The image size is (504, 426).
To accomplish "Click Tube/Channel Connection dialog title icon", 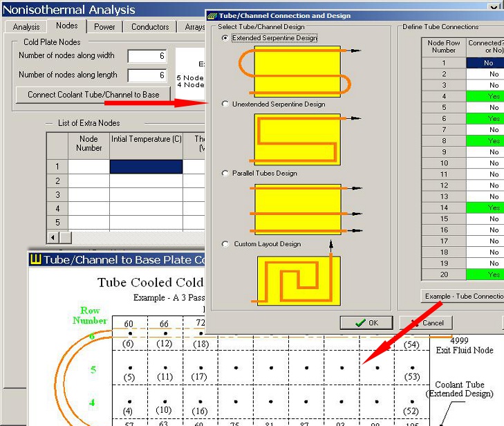I will tap(212, 16).
